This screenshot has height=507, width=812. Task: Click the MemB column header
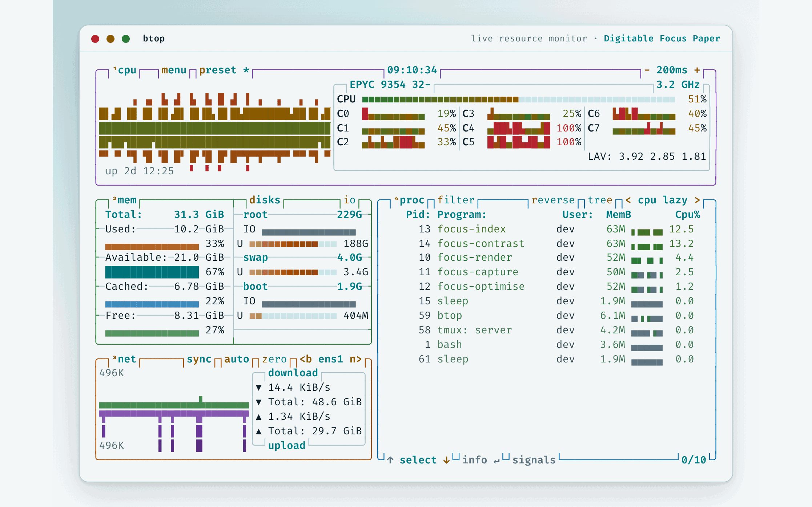(x=619, y=215)
